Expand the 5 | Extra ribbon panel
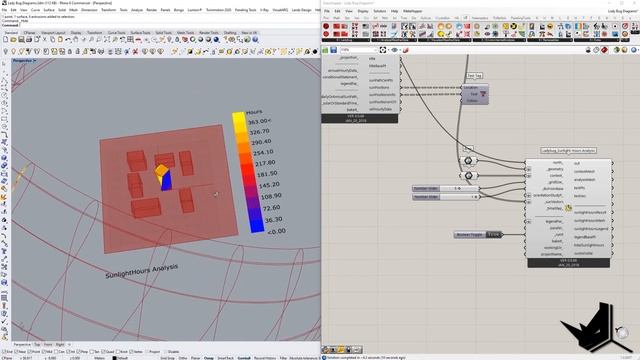 [x=596, y=40]
